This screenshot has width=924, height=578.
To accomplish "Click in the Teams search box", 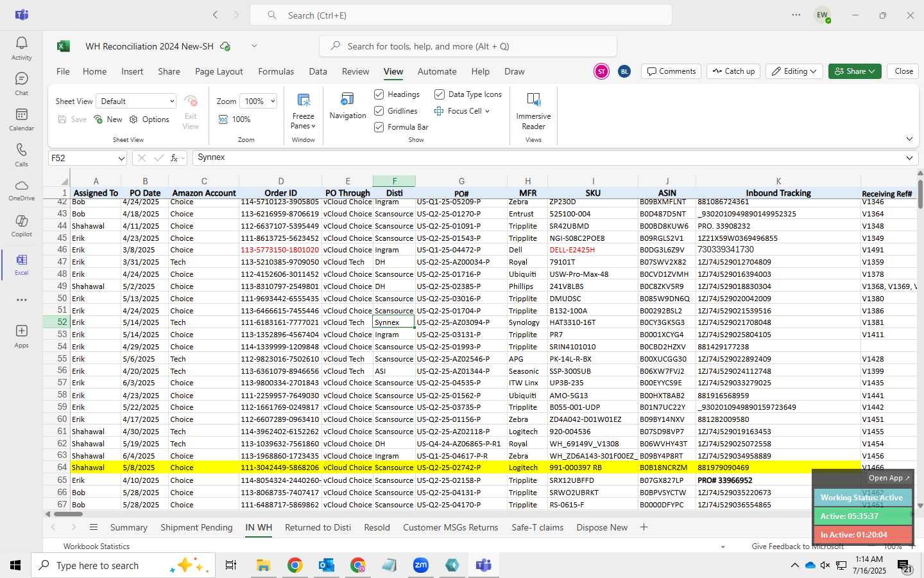I will tap(461, 15).
